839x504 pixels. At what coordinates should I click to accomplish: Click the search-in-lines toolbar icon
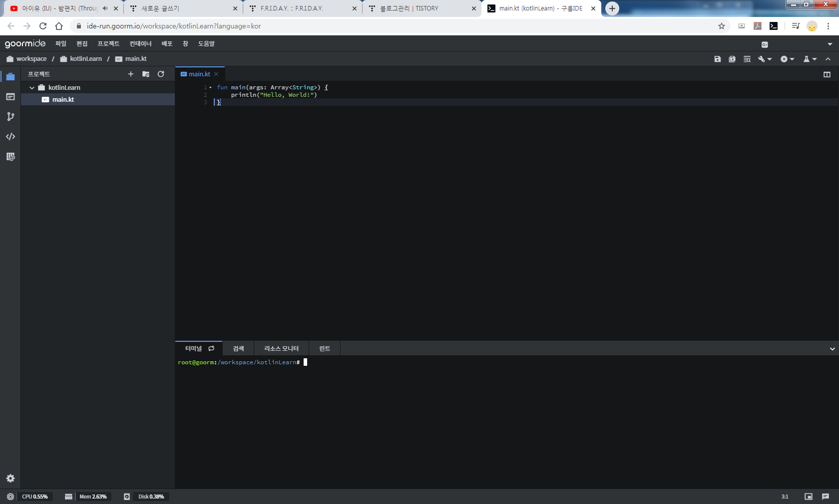click(x=747, y=59)
